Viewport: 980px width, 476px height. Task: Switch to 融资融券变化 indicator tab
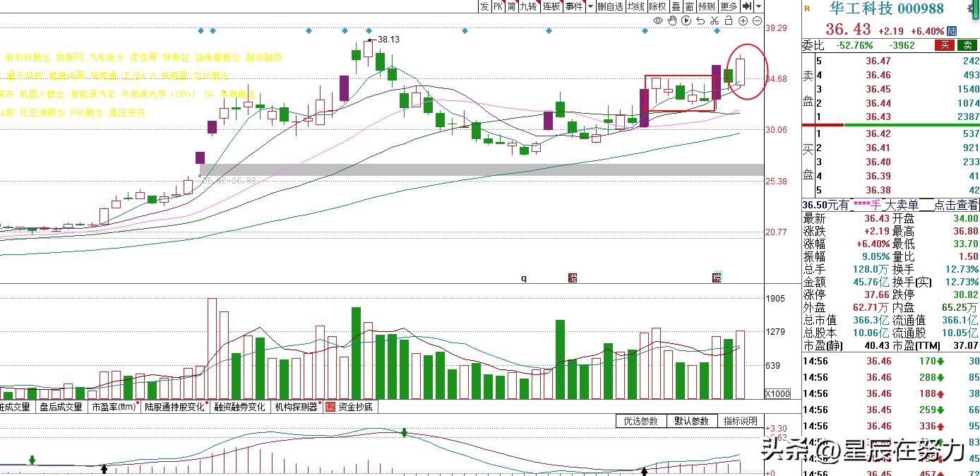(x=239, y=407)
